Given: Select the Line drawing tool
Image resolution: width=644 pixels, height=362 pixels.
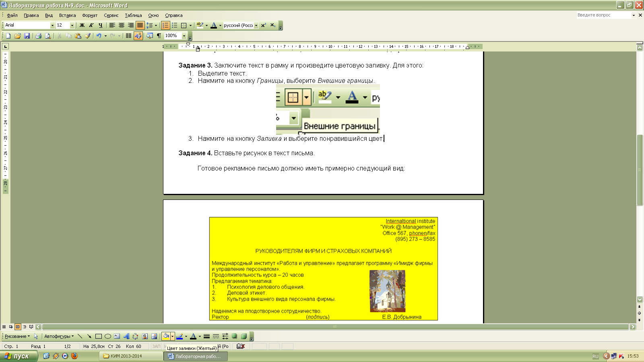Looking at the screenshot, I should coord(80,336).
